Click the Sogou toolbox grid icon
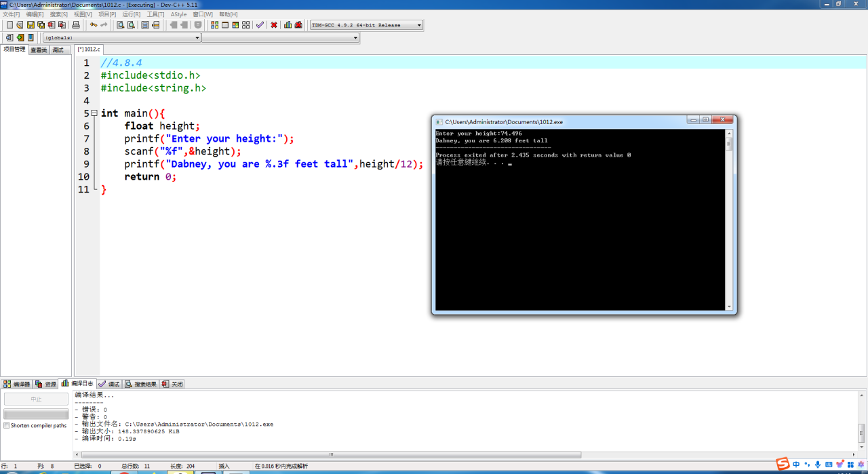This screenshot has width=868, height=474. 850,465
